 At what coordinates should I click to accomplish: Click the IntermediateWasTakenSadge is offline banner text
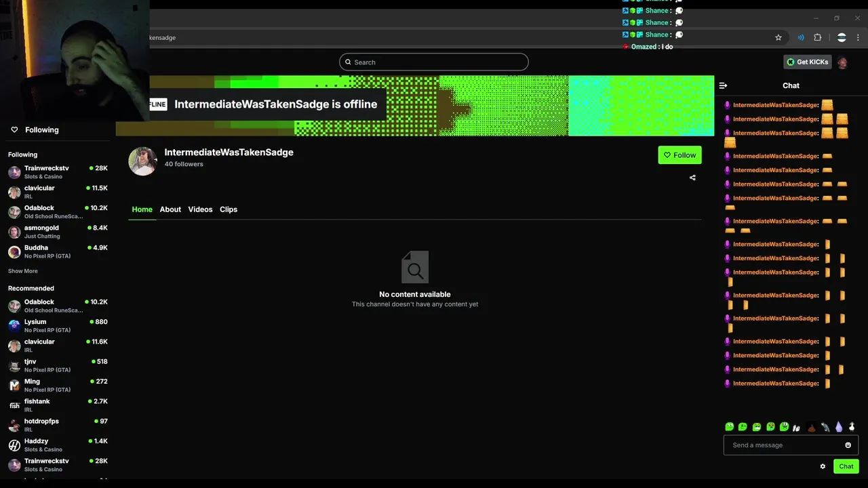tap(275, 104)
